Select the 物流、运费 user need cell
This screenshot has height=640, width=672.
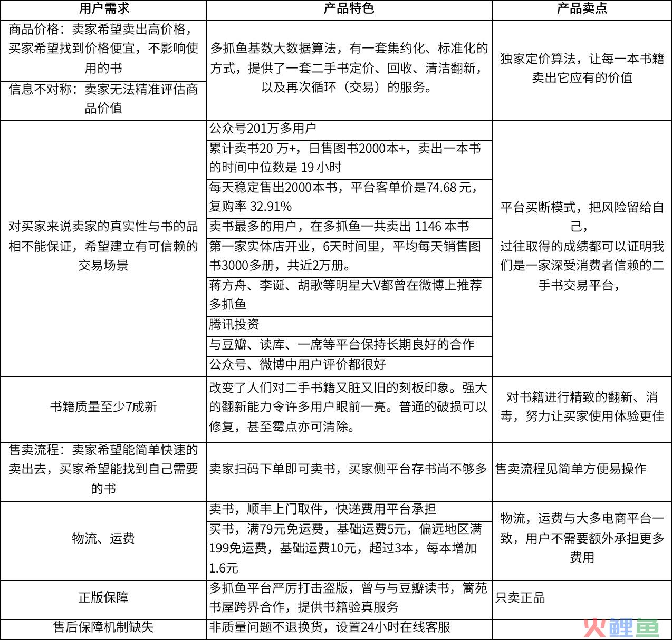(103, 540)
